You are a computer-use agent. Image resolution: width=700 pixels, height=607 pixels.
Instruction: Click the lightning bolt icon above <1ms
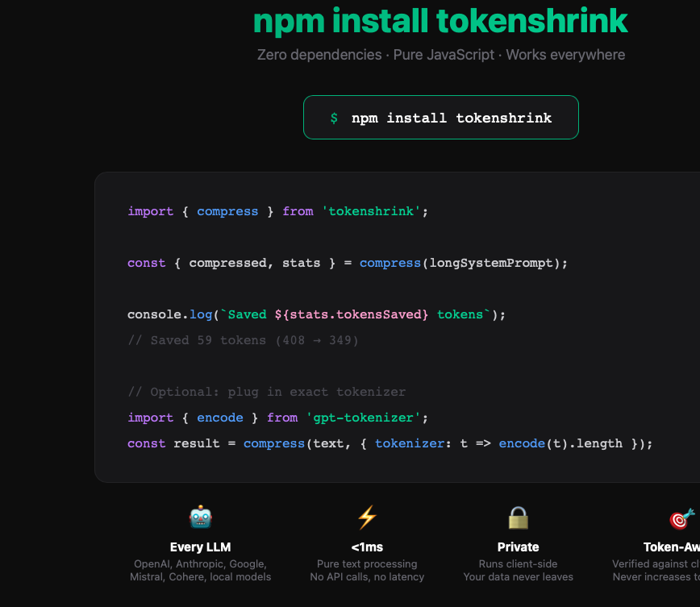pyautogui.click(x=367, y=517)
